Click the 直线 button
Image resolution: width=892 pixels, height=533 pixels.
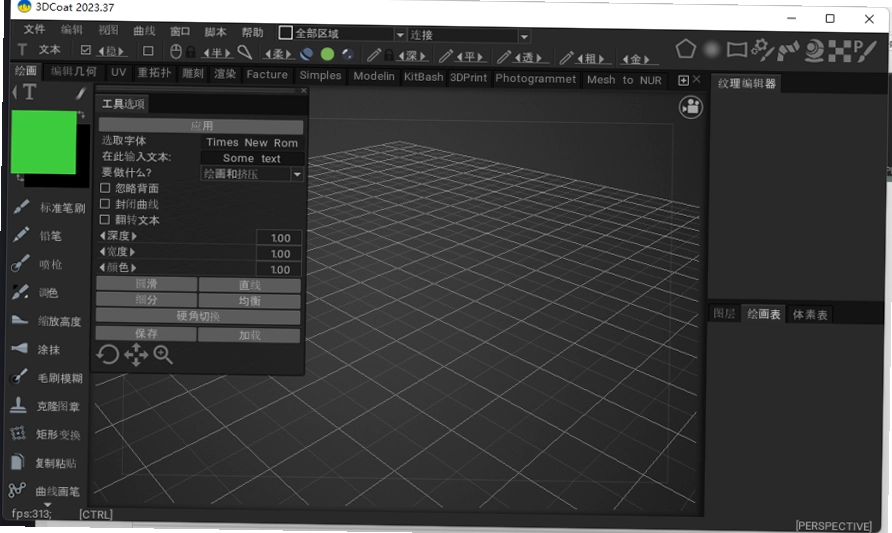(x=250, y=285)
